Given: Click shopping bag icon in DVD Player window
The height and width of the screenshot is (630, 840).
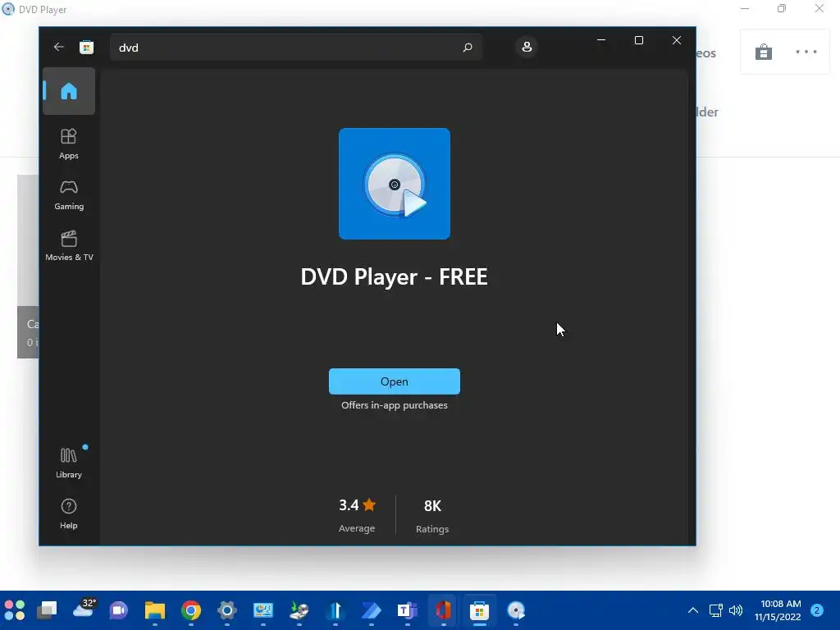Looking at the screenshot, I should (x=764, y=52).
